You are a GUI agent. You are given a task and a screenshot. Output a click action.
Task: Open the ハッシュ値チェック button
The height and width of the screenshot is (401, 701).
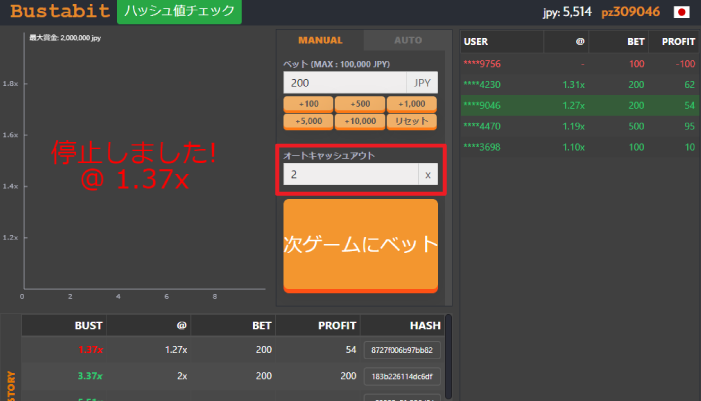pyautogui.click(x=179, y=11)
